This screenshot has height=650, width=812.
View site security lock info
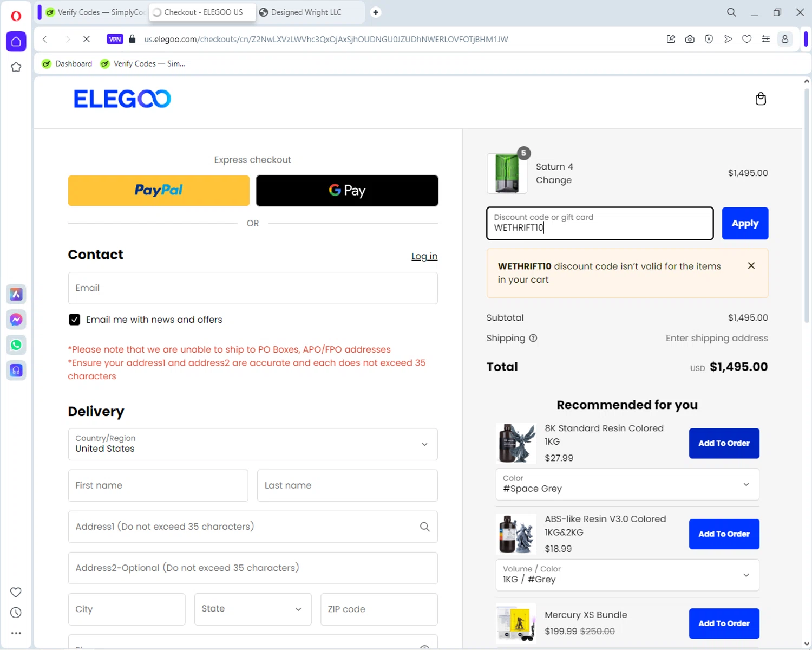(132, 39)
